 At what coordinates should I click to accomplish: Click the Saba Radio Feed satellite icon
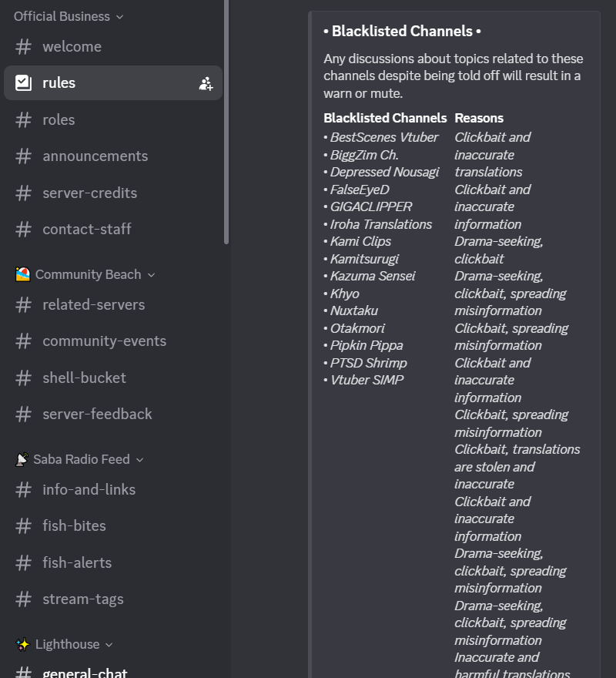point(22,459)
